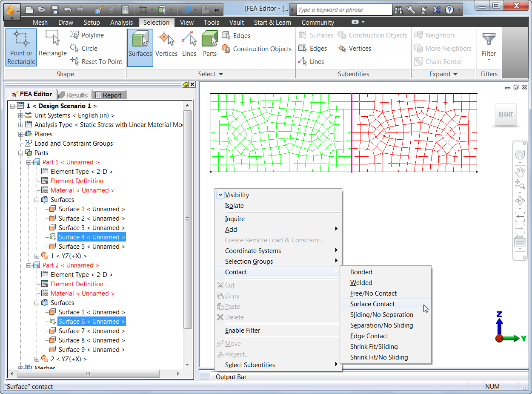Click the binoculars search icon
Screen dimensions: 532x394
pyautogui.click(x=398, y=10)
